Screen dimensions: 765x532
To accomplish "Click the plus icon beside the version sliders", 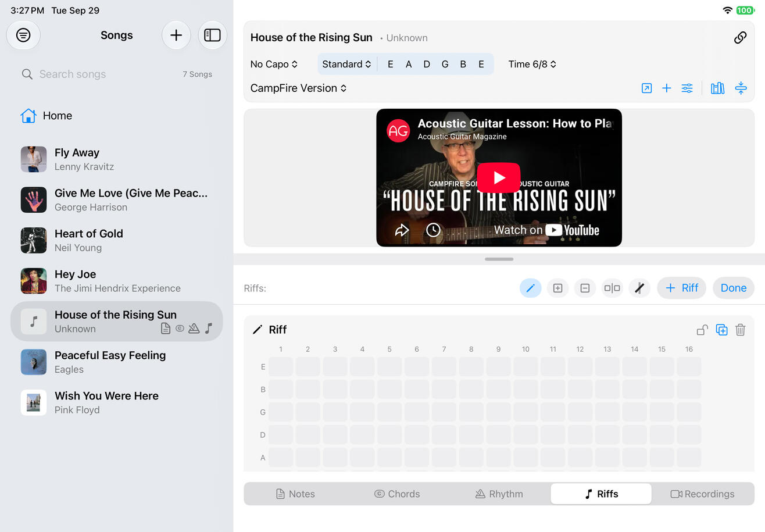I will (667, 88).
